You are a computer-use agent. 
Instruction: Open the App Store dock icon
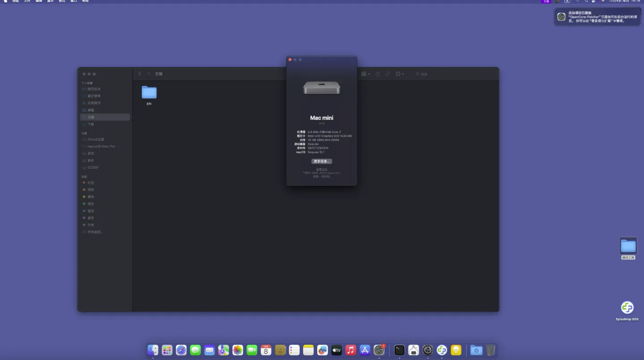click(x=365, y=350)
